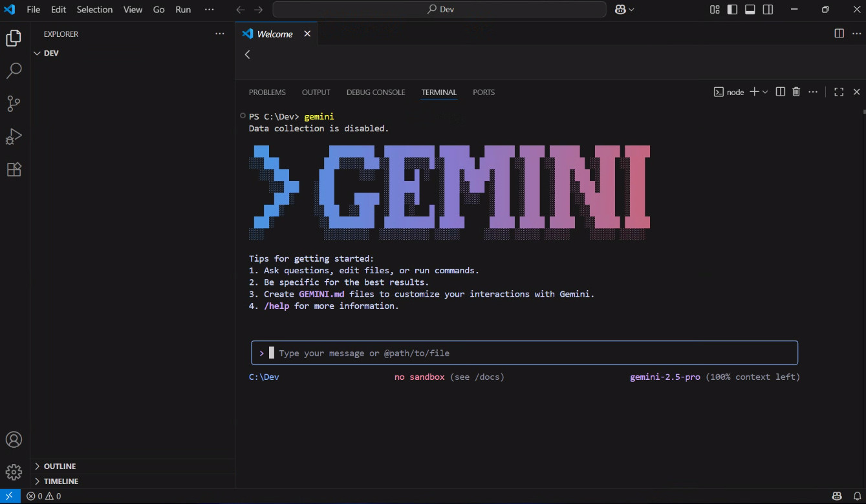Image resolution: width=866 pixels, height=504 pixels.
Task: Open the Run and Debug view
Action: tap(14, 136)
